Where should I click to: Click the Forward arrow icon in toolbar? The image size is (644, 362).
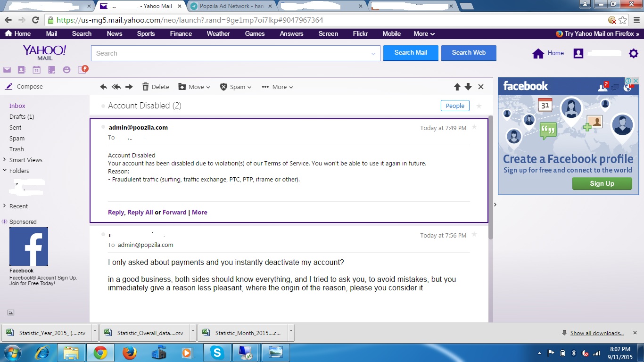point(129,87)
